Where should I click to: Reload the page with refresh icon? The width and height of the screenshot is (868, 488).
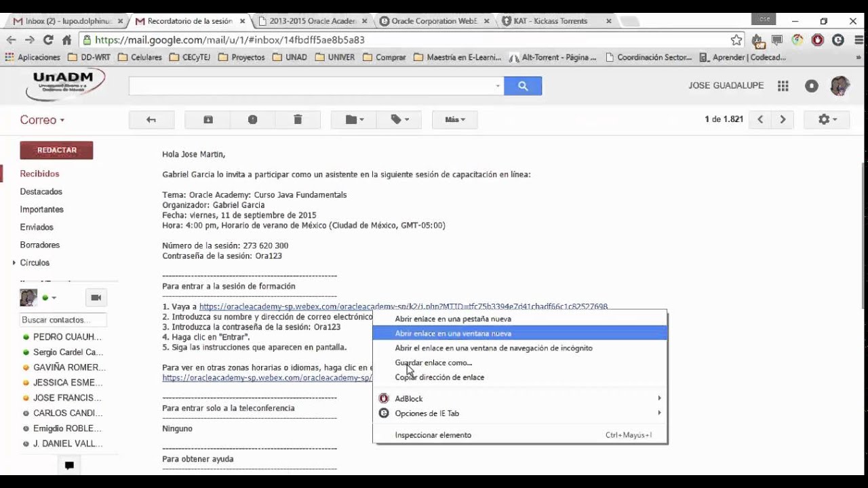48,40
